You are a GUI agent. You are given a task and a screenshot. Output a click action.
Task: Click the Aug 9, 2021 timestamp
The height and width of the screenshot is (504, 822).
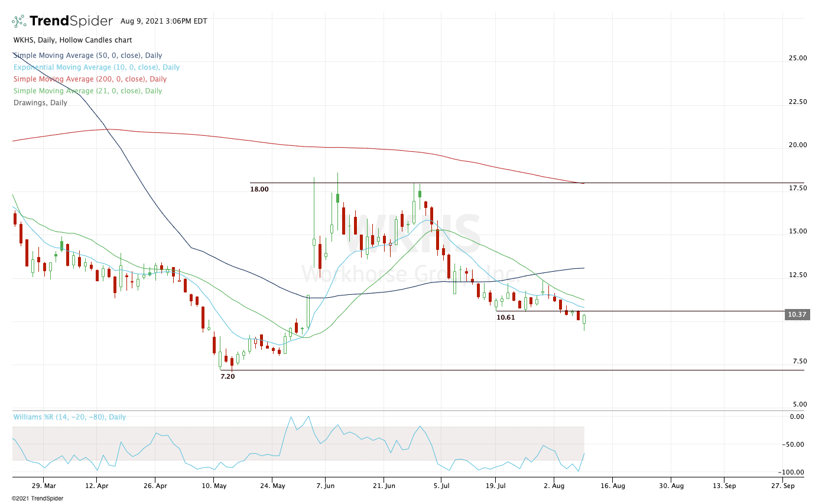164,21
